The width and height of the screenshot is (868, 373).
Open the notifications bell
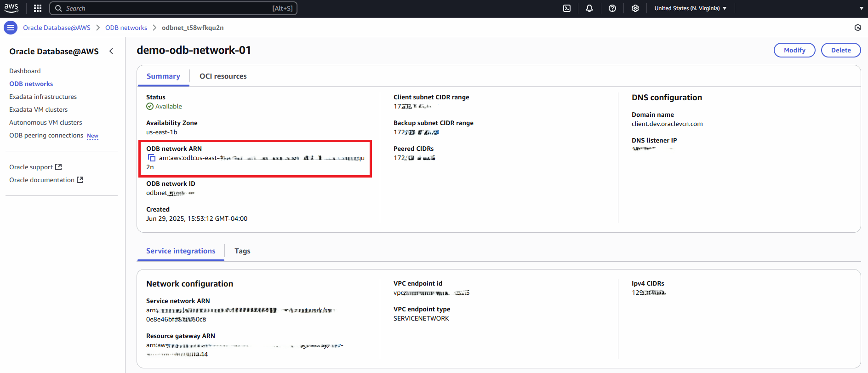pos(589,8)
